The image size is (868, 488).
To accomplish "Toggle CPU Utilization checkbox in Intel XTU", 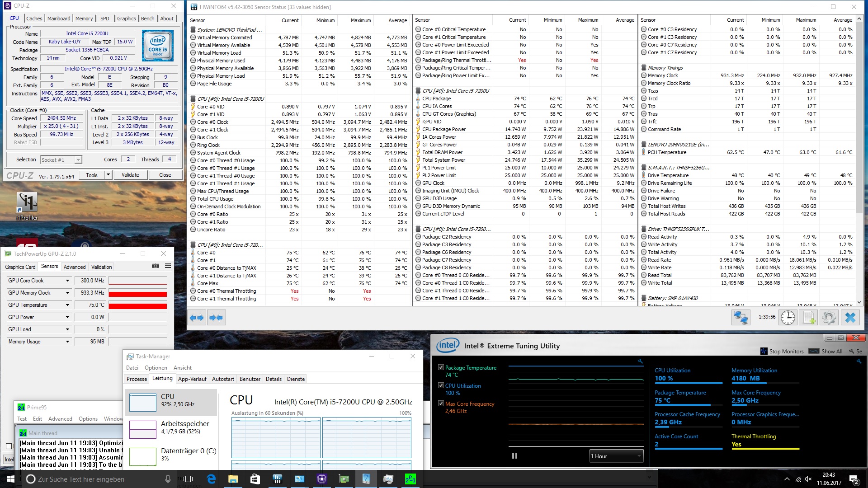I will [441, 385].
